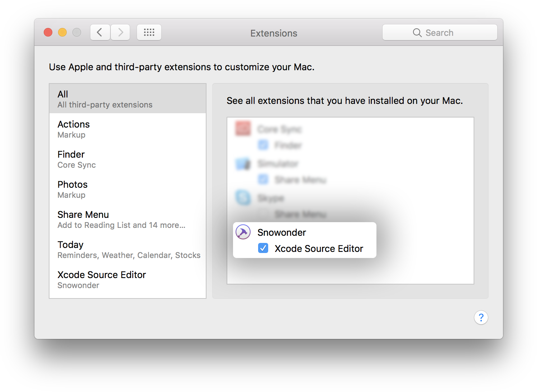Click the 'Xcode Source Editor' label beside the checkbox
This screenshot has height=392, width=541.
319,249
